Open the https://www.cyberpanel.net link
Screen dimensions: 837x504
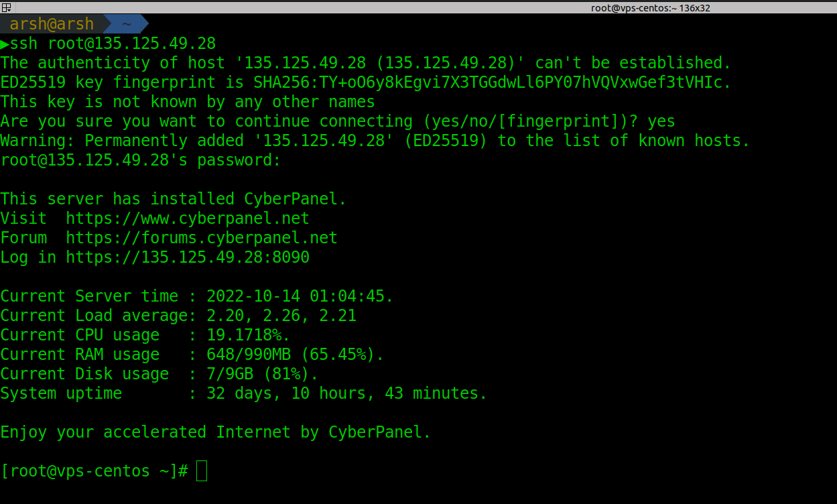click(188, 218)
